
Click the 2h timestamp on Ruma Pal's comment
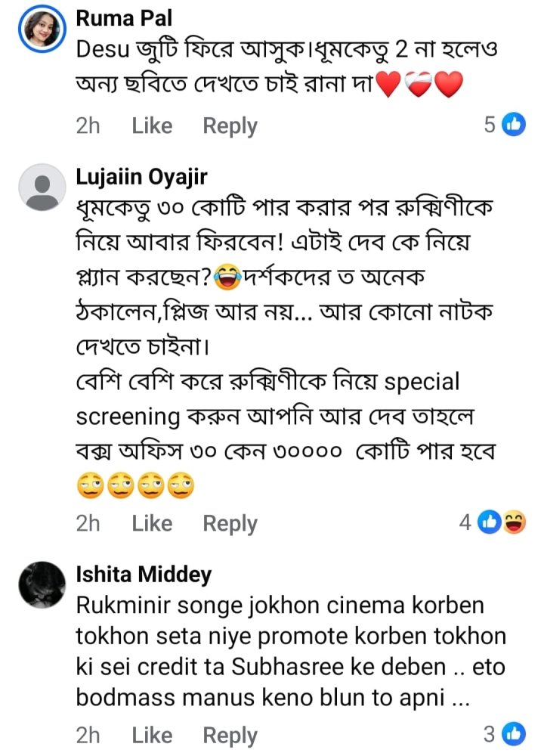(88, 125)
